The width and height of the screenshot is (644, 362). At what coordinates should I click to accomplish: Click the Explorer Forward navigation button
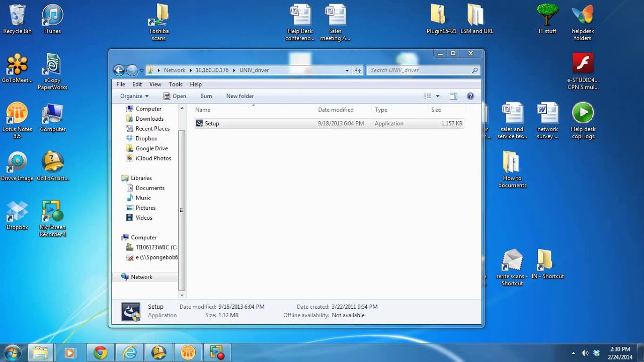(132, 70)
